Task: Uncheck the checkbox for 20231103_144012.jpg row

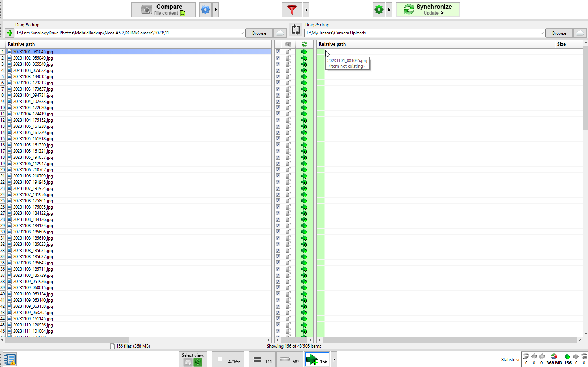Action: (278, 77)
